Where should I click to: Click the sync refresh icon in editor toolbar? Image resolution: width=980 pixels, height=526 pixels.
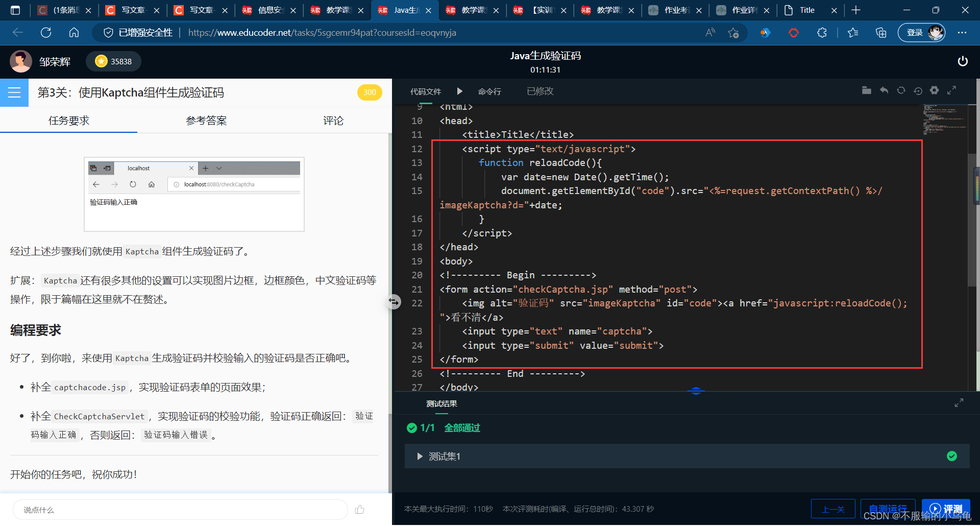point(901,90)
